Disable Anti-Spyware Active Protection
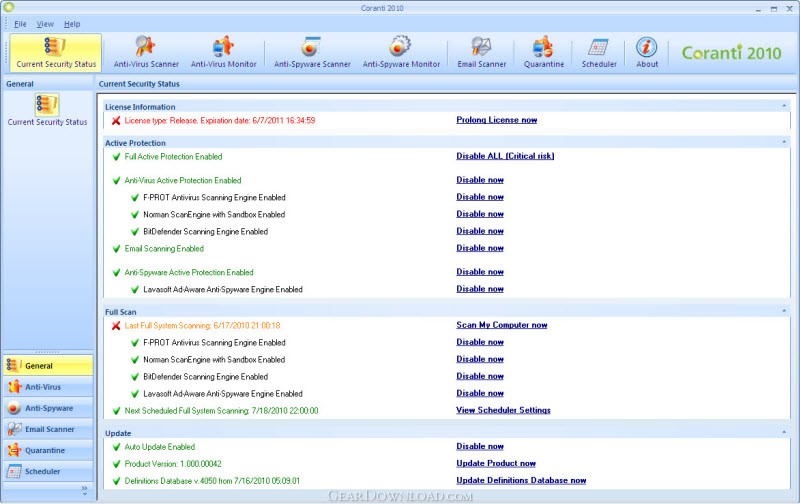Screen dimensions: 800x504 tap(480, 272)
